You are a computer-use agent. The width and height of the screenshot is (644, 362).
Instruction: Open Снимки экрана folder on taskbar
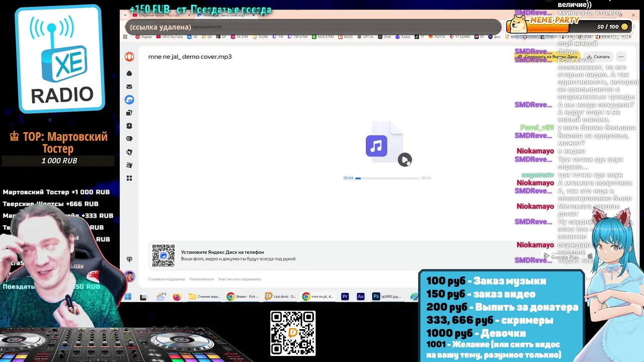[x=205, y=297]
